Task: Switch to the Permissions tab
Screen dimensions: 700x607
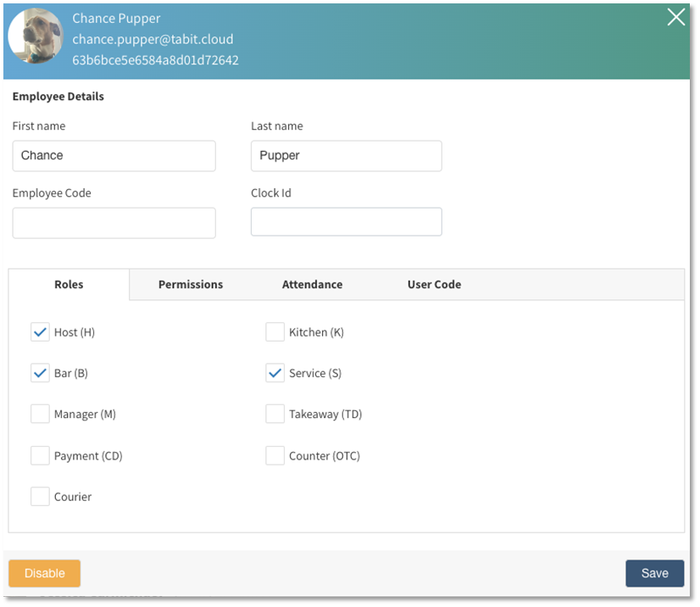Action: pos(191,285)
